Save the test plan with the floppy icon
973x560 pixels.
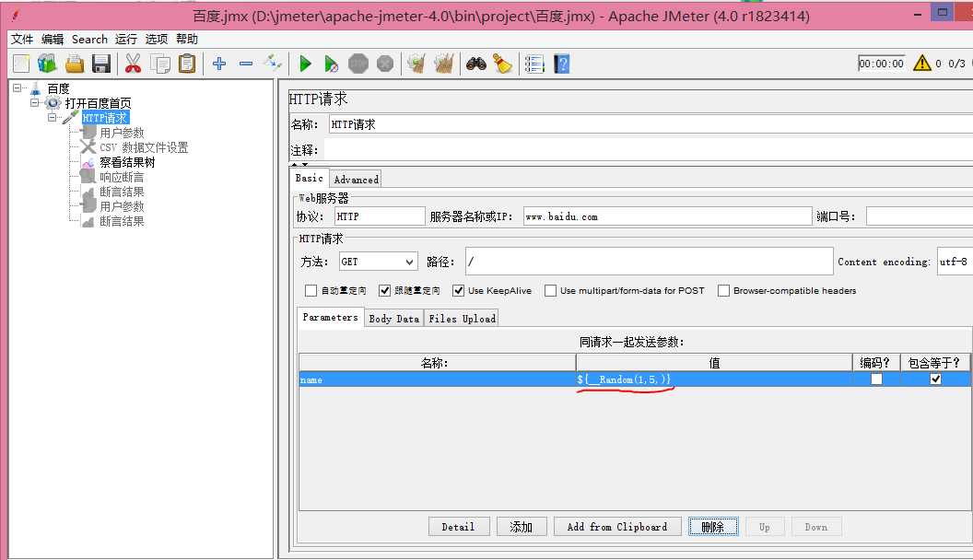[101, 64]
